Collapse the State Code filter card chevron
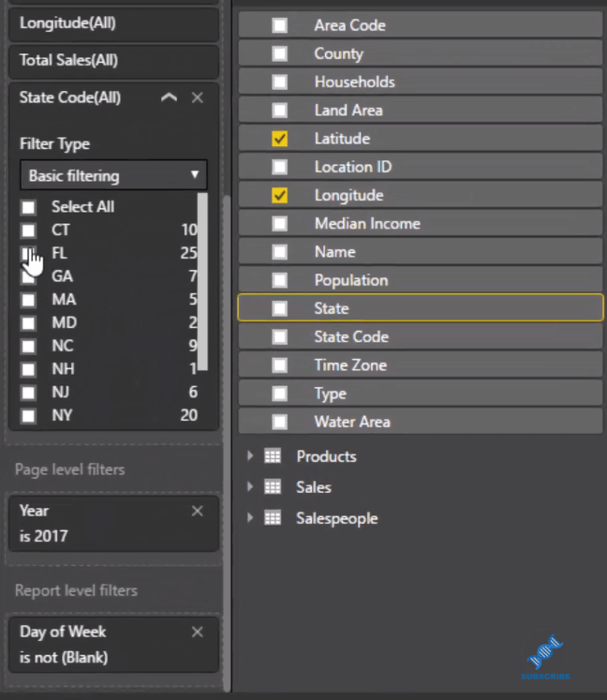 169,97
